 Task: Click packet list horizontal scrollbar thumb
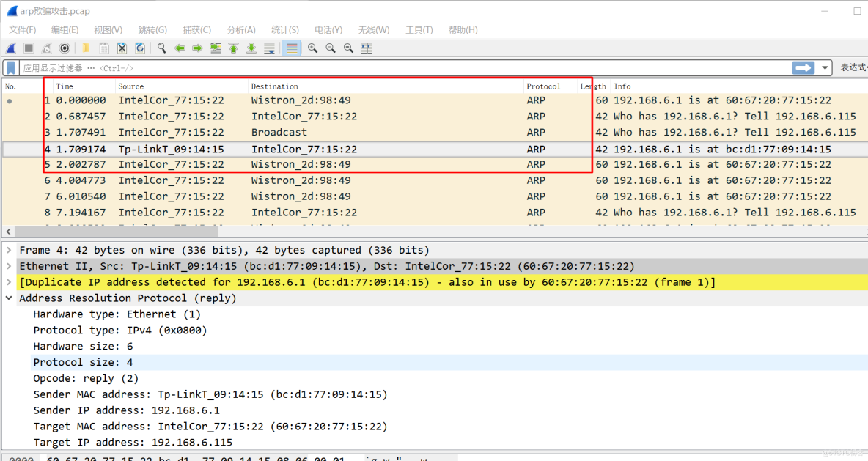(117, 232)
